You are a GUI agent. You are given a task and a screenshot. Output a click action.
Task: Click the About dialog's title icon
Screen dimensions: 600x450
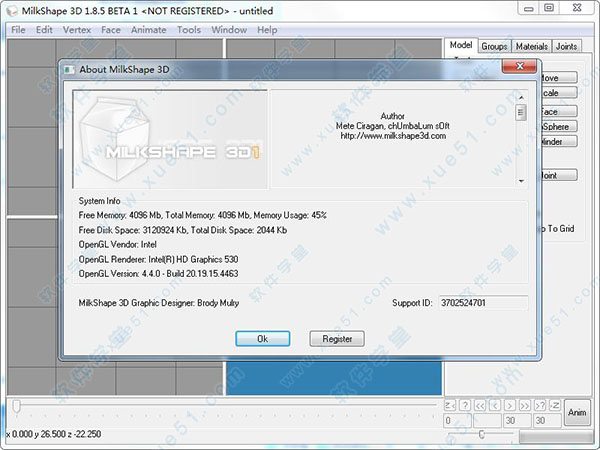[69, 70]
